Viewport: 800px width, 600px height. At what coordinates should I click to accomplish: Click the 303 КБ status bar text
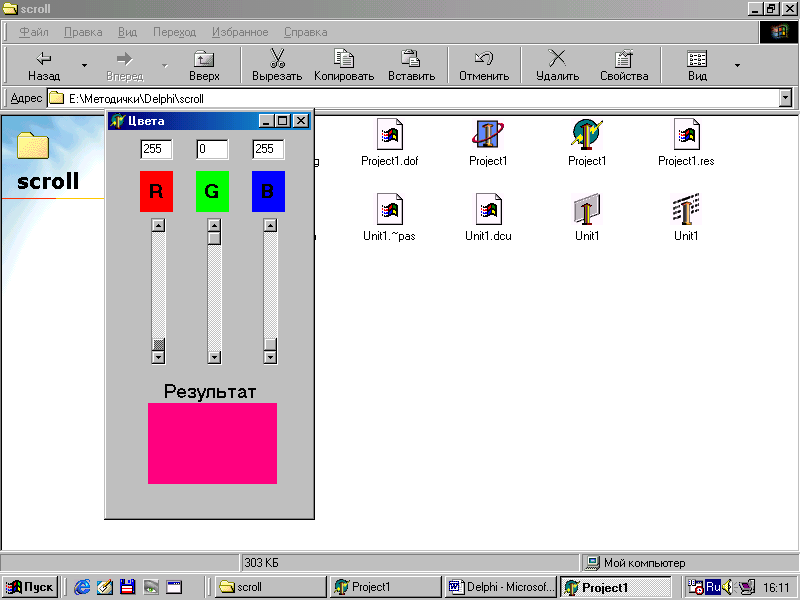pyautogui.click(x=261, y=563)
